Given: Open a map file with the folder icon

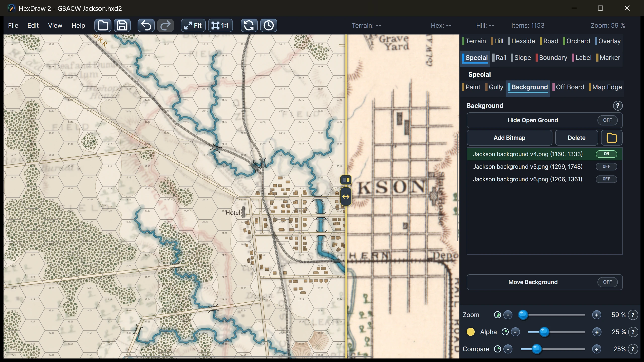Looking at the screenshot, I should pyautogui.click(x=103, y=25).
